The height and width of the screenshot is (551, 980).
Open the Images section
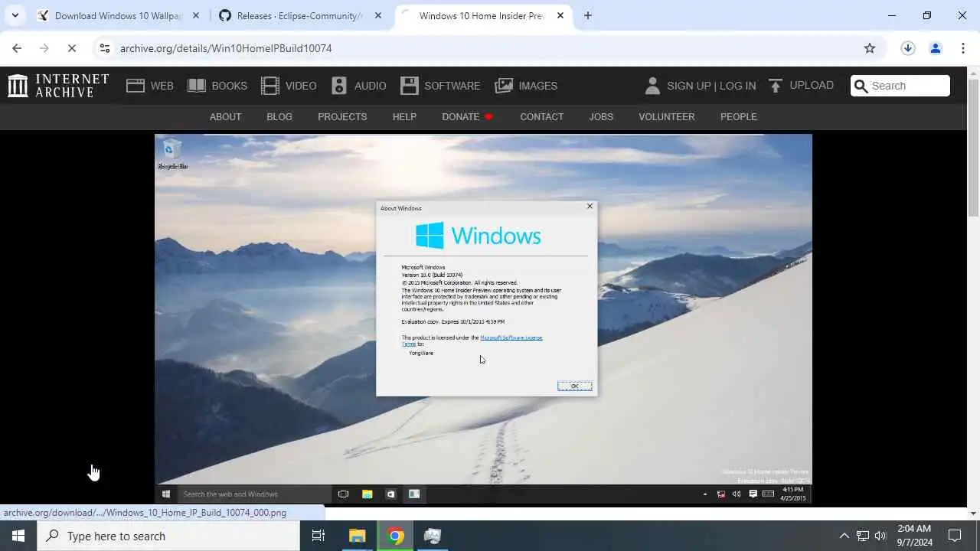coord(526,86)
